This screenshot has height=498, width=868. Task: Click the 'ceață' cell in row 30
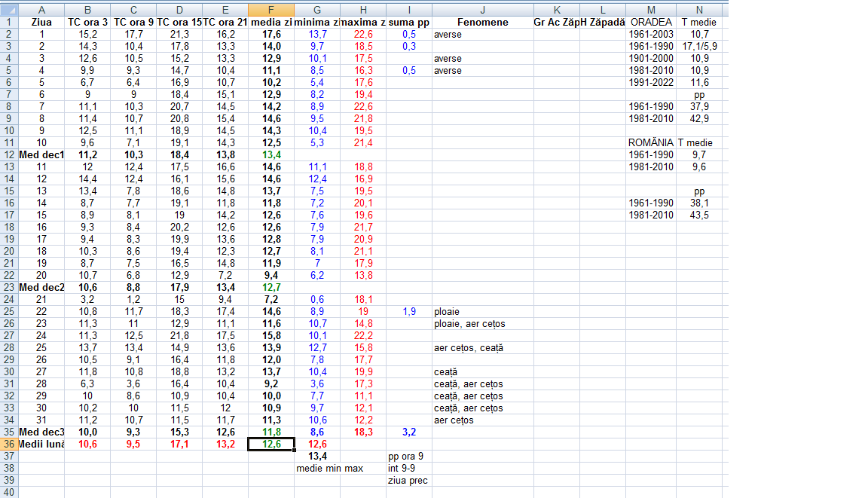(483, 372)
